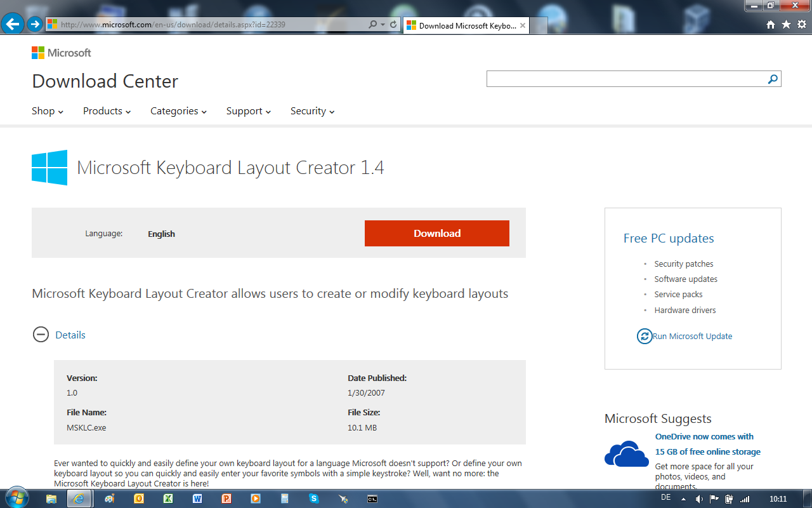This screenshot has height=508, width=812.
Task: Open the media player taskbar icon
Action: [256, 498]
